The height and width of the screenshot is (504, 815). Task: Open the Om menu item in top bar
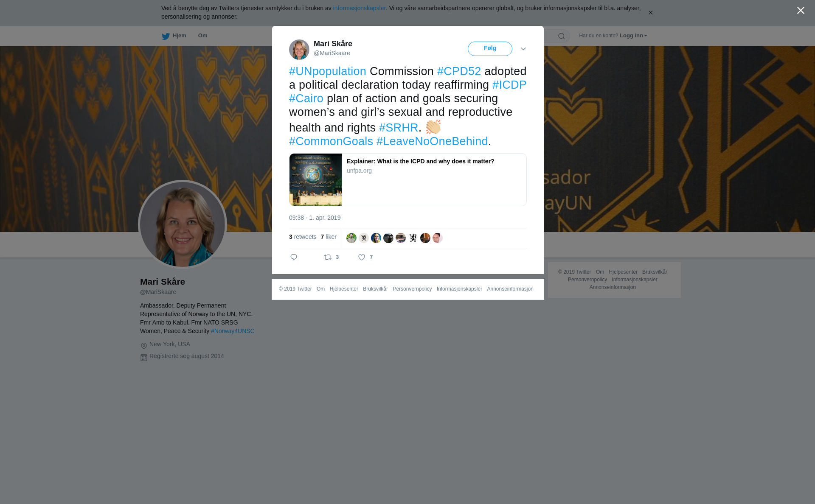point(202,36)
